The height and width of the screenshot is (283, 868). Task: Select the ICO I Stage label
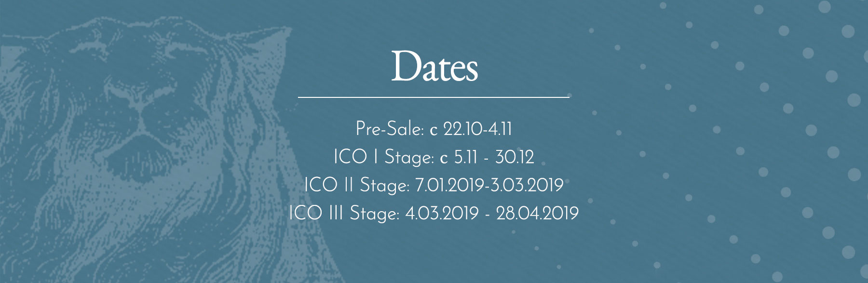384,157
